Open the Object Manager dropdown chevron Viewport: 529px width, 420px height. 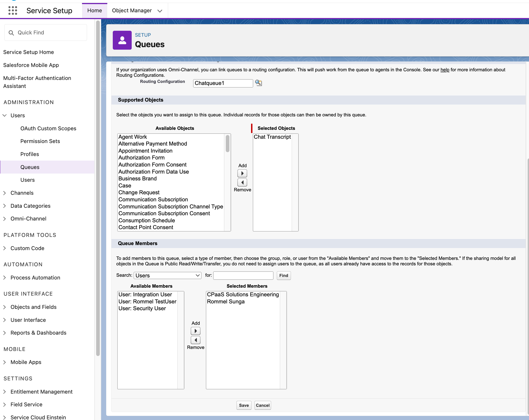point(160,11)
